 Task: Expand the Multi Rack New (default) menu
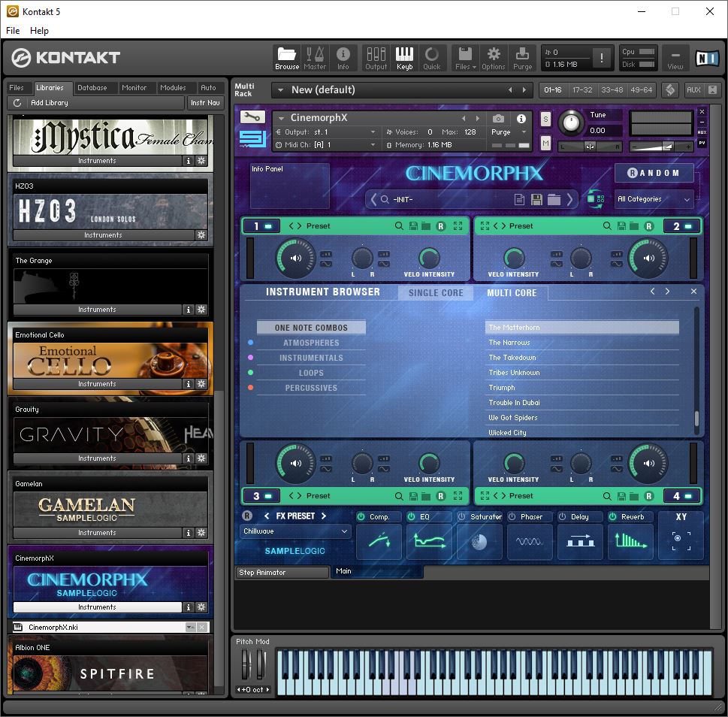280,90
